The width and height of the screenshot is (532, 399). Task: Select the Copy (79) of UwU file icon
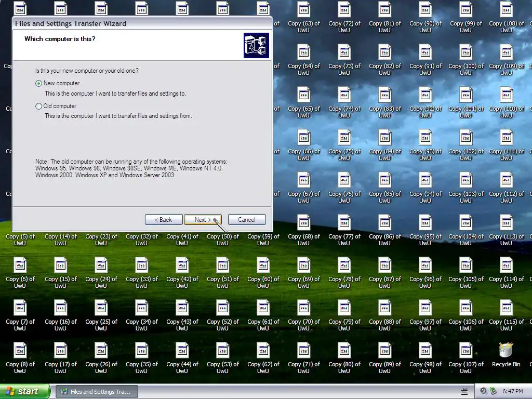tap(344, 308)
